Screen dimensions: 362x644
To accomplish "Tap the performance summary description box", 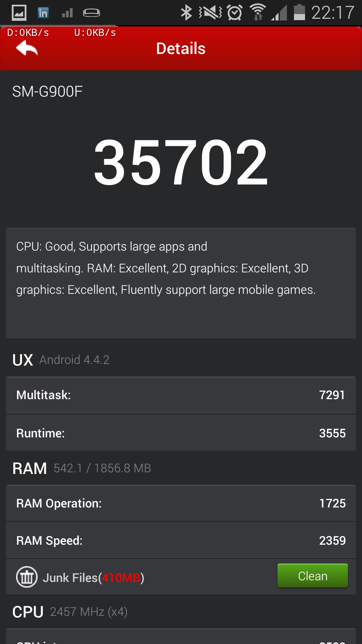I will [x=181, y=282].
